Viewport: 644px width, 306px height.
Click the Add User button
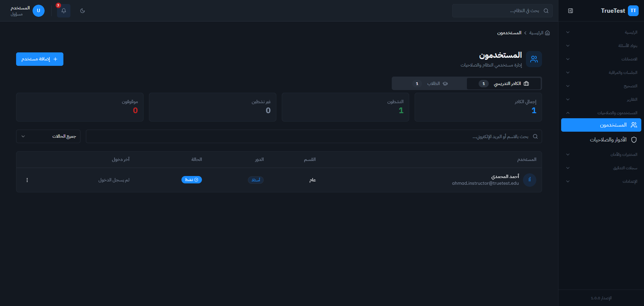coord(40,59)
